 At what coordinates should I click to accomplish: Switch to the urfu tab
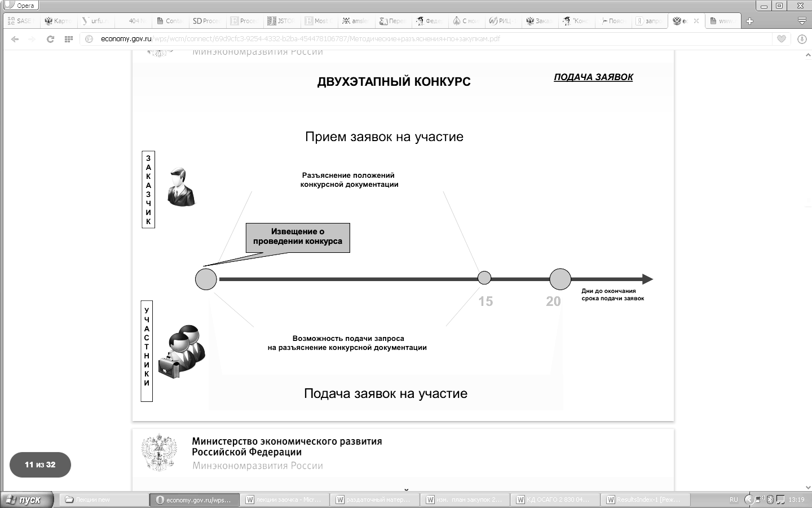point(95,21)
